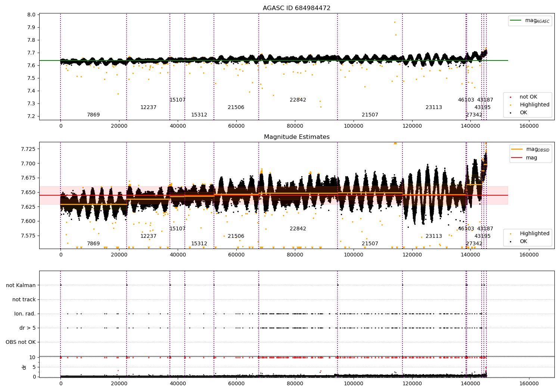Click the "Magnitude Estimates" plot title

(297, 137)
